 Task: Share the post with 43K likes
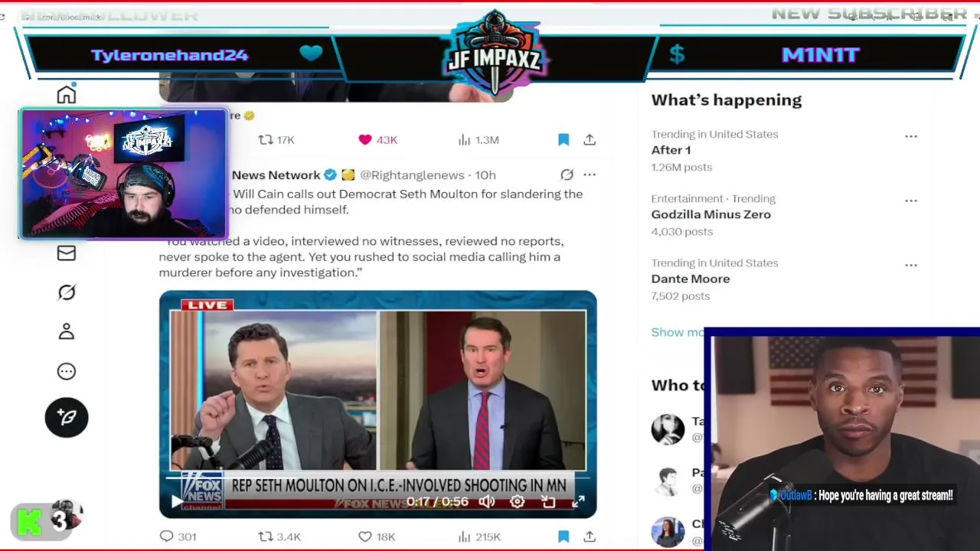click(x=590, y=139)
